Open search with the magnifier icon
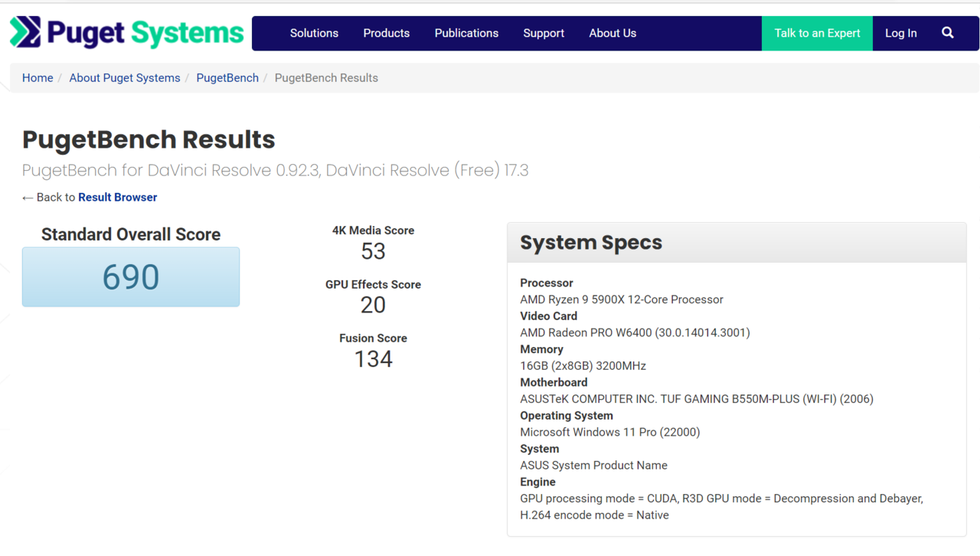Viewport: 980px width, 556px height. pos(948,33)
